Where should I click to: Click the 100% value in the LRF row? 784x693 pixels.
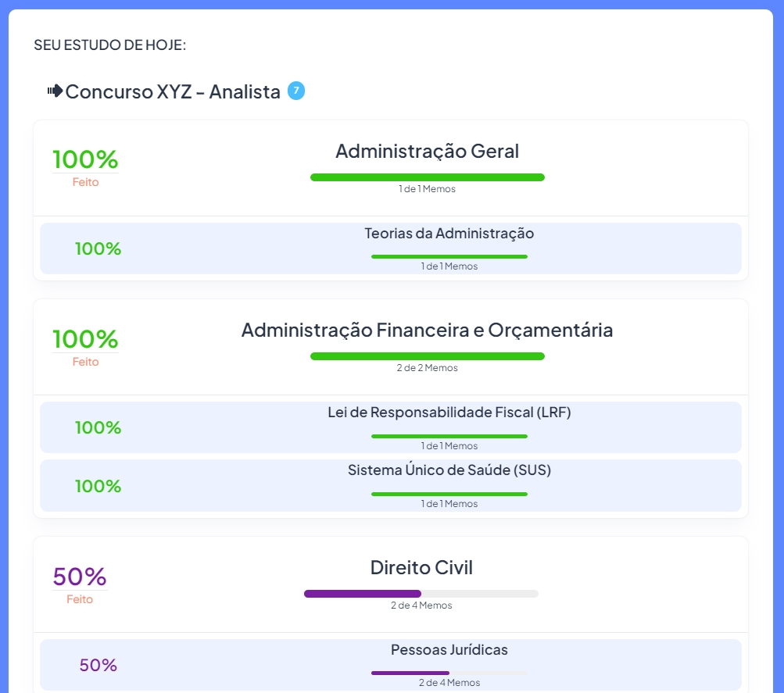coord(98,428)
